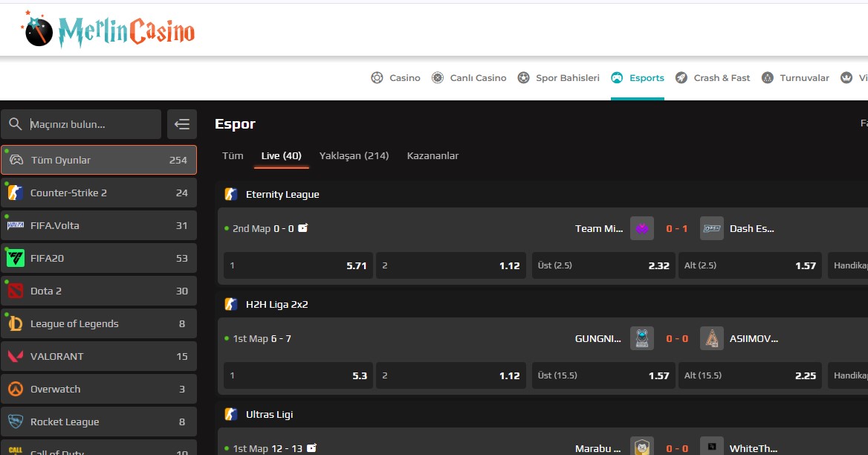868x455 pixels.
Task: Go to Canlı Casino in the top navigation
Action: tap(469, 78)
